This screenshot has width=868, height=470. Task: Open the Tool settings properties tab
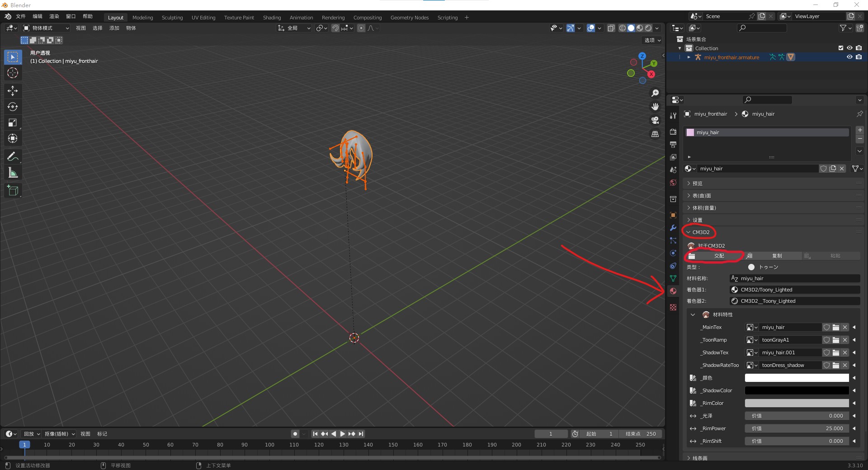[673, 116]
